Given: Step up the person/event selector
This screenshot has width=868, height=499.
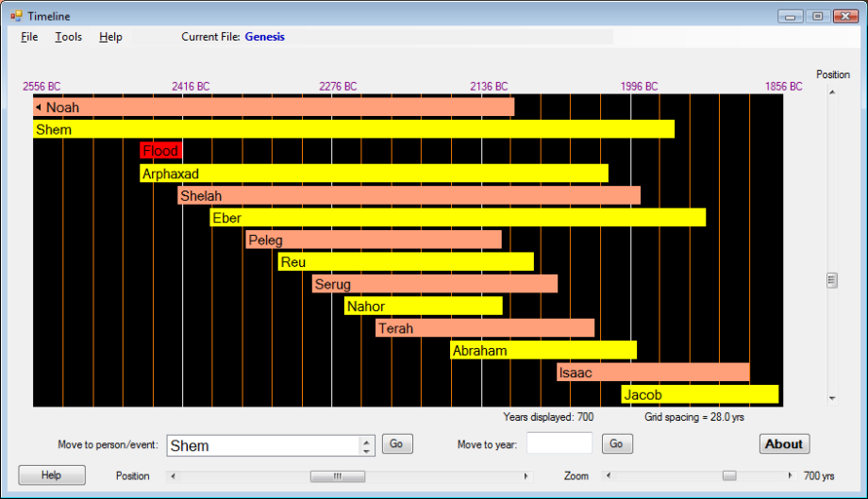Looking at the screenshot, I should [366, 441].
